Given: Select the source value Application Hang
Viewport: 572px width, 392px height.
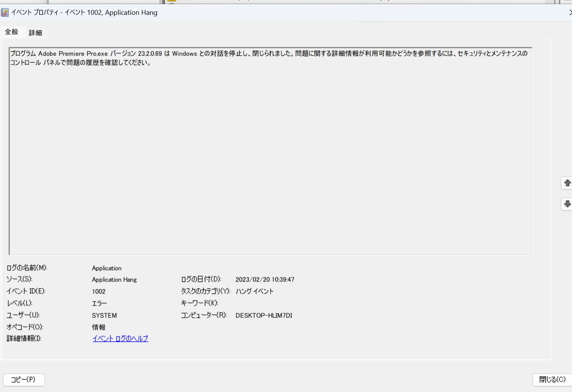Looking at the screenshot, I should coord(114,279).
